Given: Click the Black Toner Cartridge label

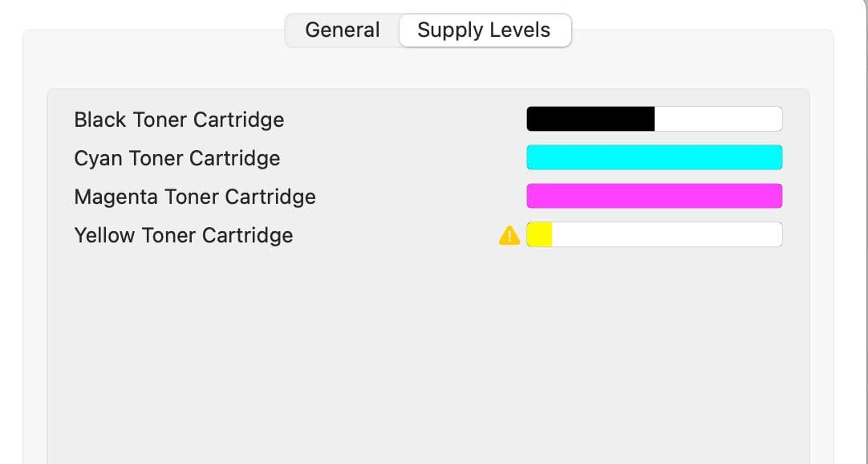Looking at the screenshot, I should (179, 120).
